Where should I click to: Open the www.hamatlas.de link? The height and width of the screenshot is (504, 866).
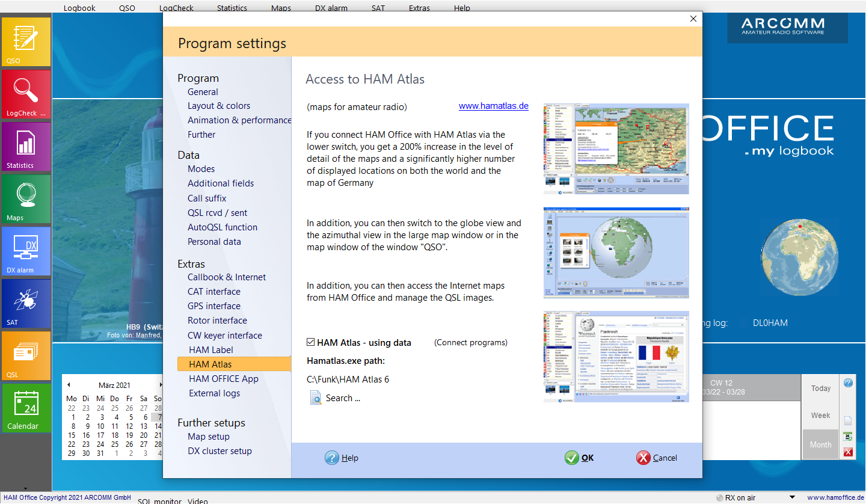point(494,106)
